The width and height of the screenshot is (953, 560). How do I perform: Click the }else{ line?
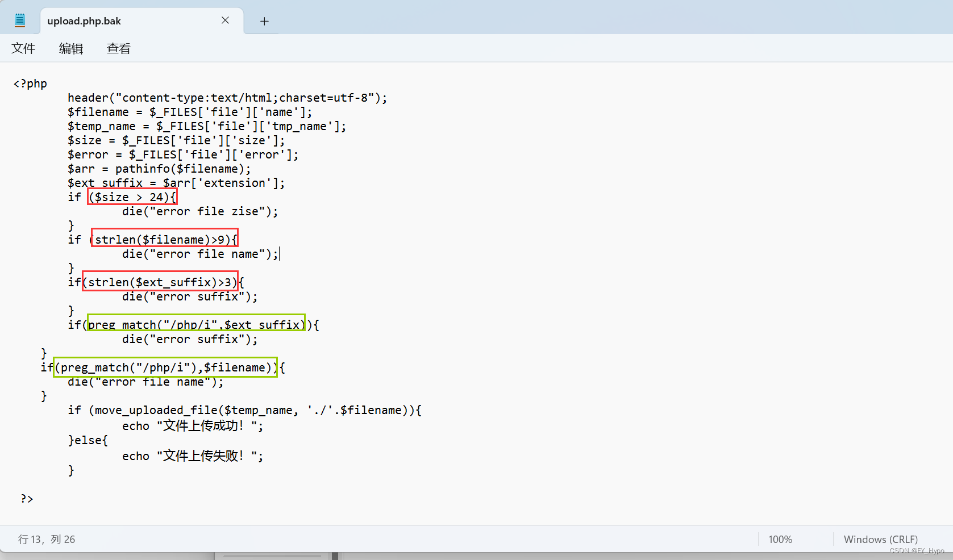point(88,440)
